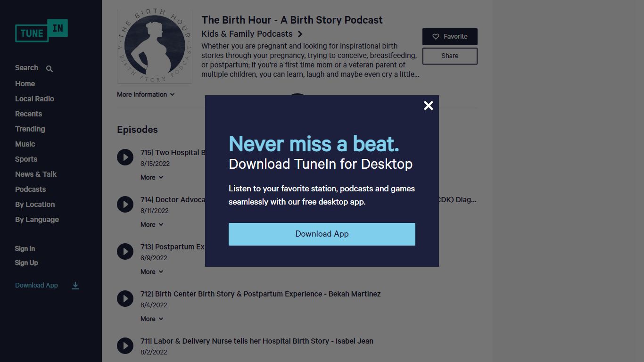644x362 pixels.
Task: Play episode 711 Labor & Delivery Nurse
Action: [x=125, y=346]
